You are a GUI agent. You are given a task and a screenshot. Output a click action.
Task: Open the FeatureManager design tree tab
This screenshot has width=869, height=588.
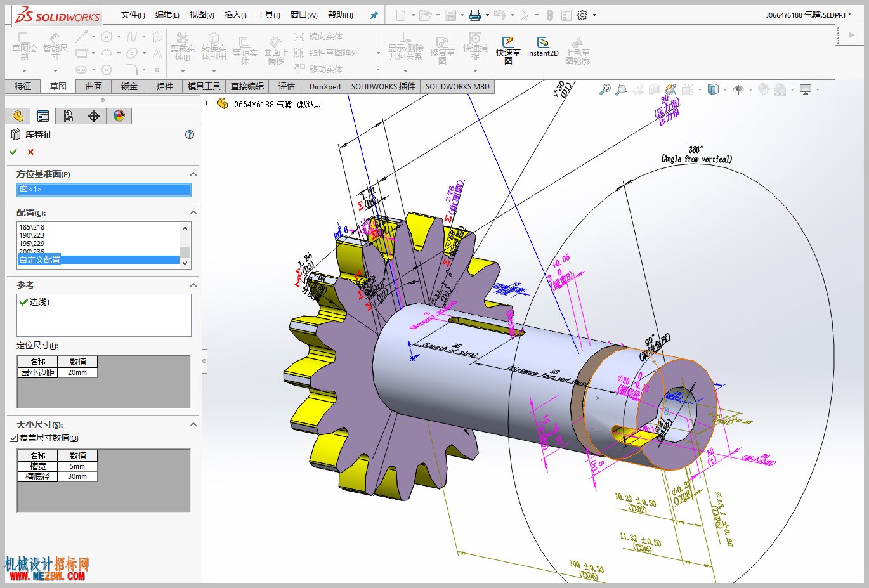click(x=18, y=116)
